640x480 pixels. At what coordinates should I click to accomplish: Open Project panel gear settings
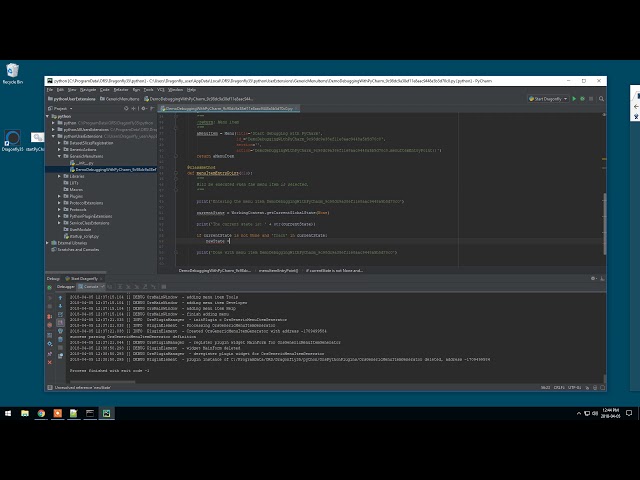pyautogui.click(x=144, y=109)
